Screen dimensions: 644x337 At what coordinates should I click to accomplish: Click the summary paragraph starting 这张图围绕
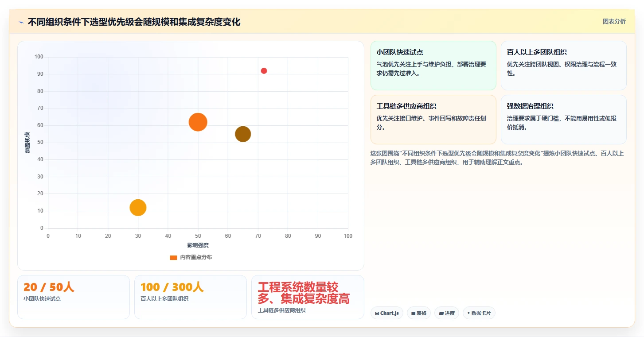point(498,158)
